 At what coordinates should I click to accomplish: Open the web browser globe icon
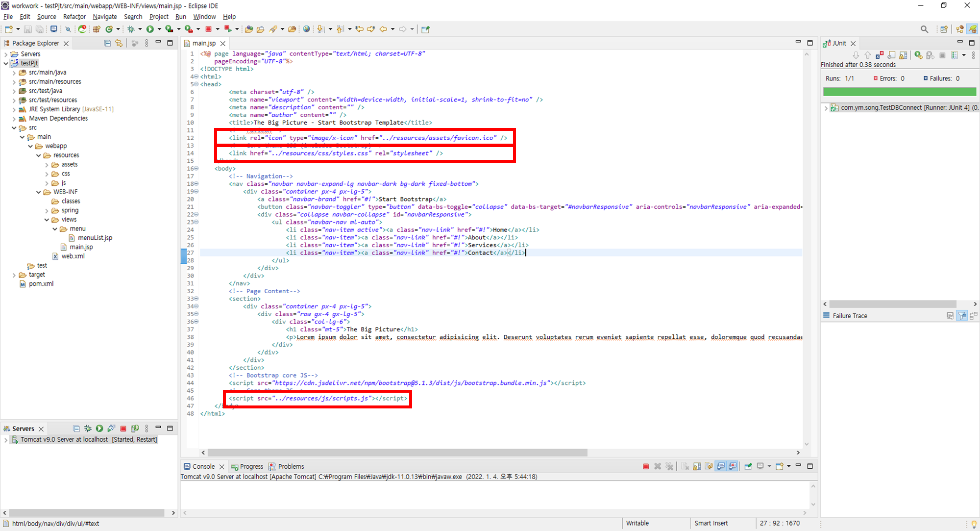click(x=306, y=29)
